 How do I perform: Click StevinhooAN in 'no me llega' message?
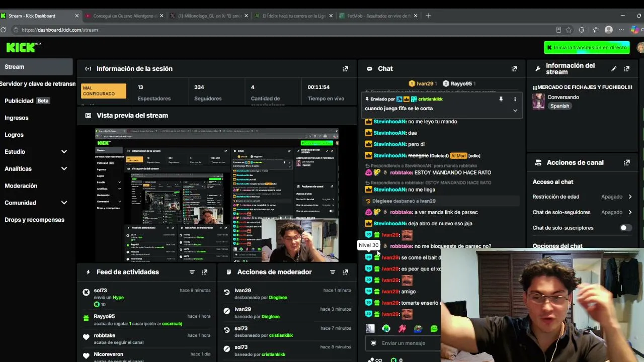(x=390, y=190)
